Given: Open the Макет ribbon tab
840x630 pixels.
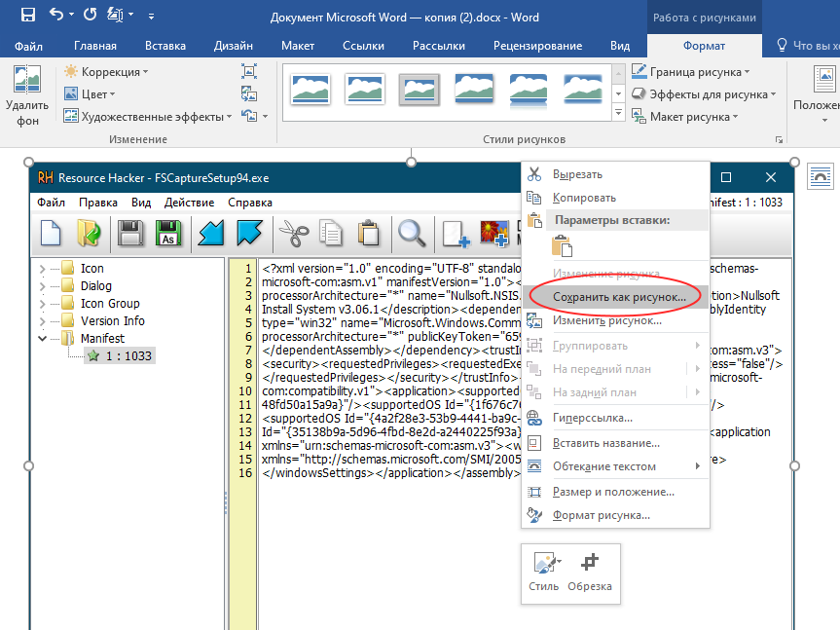Looking at the screenshot, I should pyautogui.click(x=298, y=46).
